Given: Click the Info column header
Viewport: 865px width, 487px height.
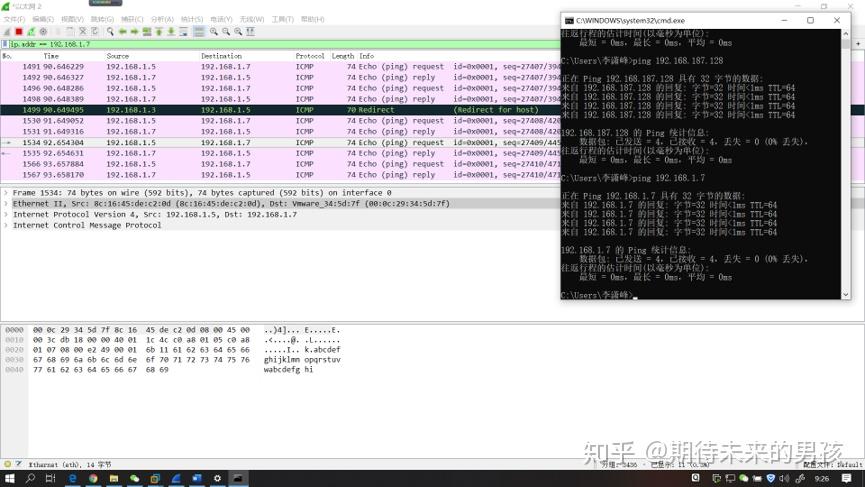Looking at the screenshot, I should [x=366, y=56].
